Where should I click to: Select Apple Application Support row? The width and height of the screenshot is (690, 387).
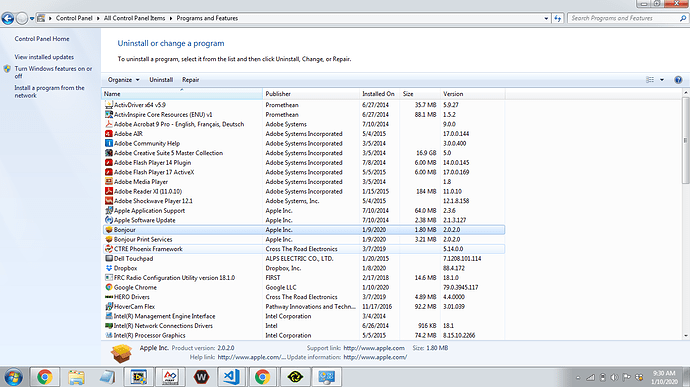304,210
